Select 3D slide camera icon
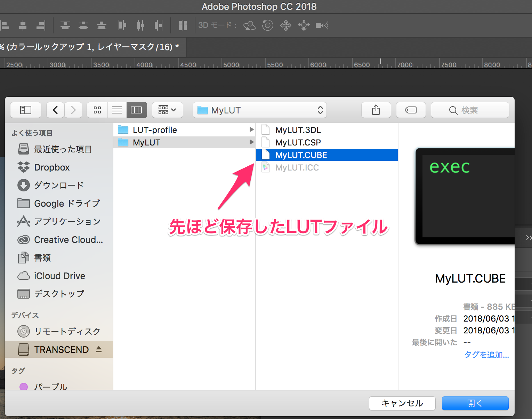The width and height of the screenshot is (532, 419). (304, 25)
